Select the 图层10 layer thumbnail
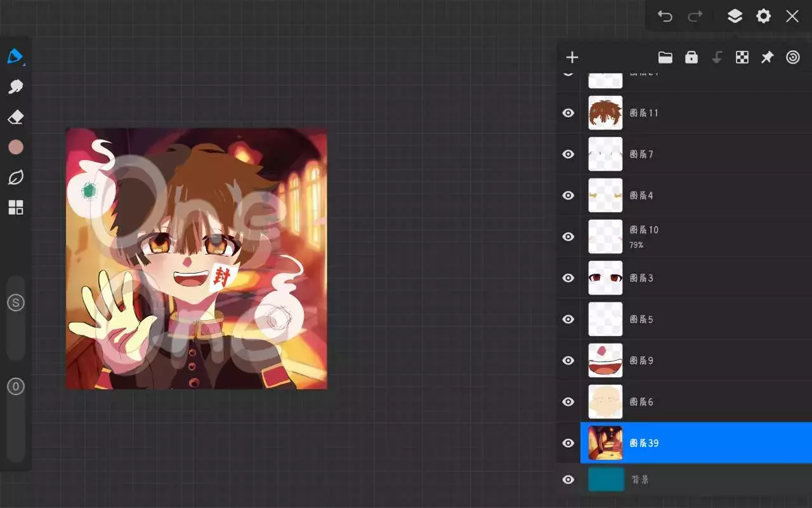812x508 pixels. [x=605, y=237]
